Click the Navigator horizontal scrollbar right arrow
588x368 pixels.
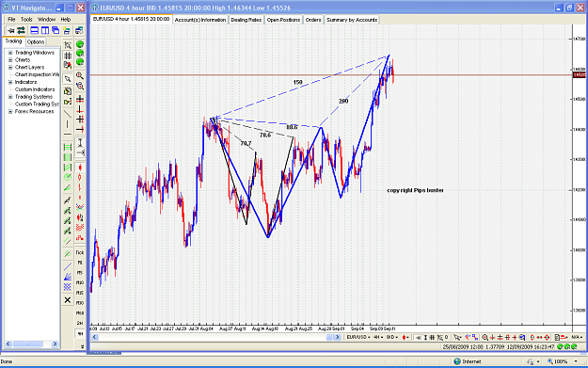click(x=55, y=344)
